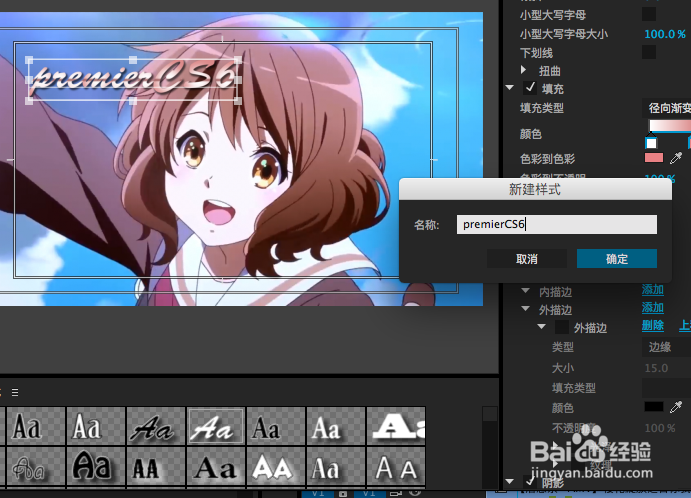Screen dimensions: 691x498
Task: Collapse the top-level 外描边 section arrow
Action: [525, 308]
